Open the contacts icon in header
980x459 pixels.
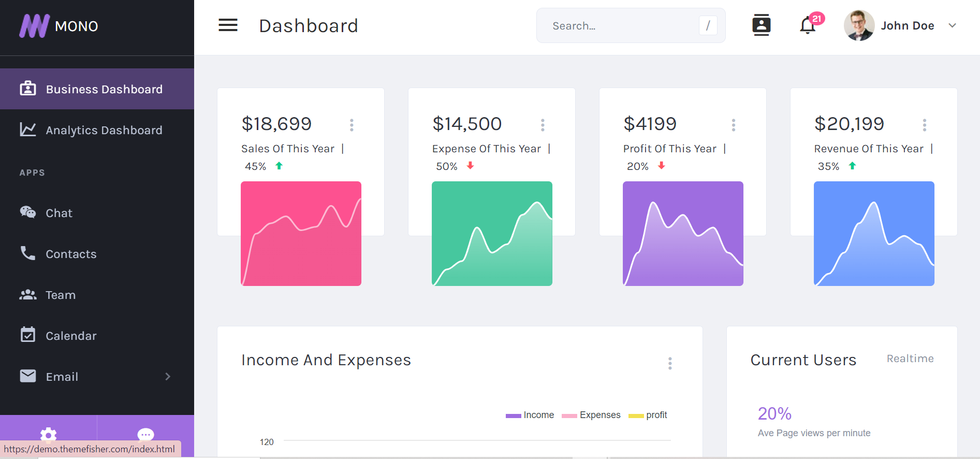[761, 25]
